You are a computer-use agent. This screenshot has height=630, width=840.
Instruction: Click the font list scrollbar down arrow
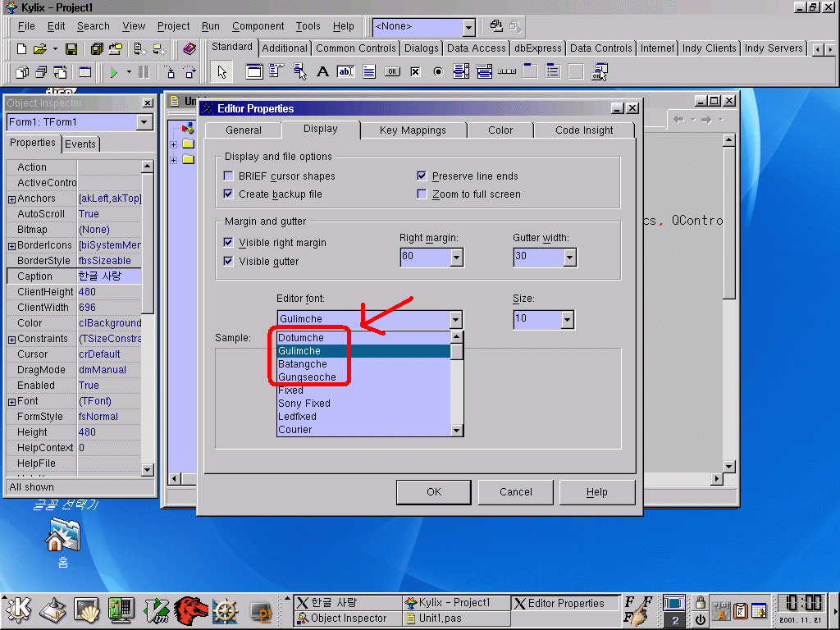(456, 430)
